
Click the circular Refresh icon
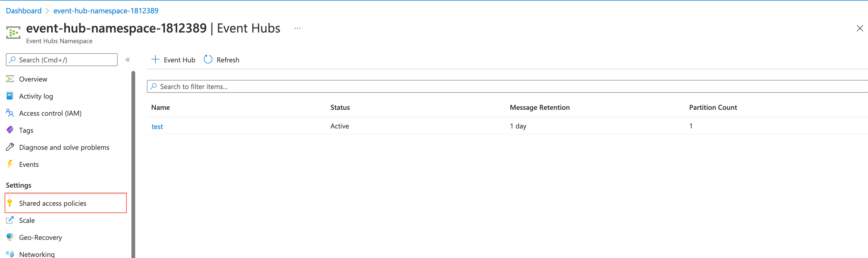208,59
